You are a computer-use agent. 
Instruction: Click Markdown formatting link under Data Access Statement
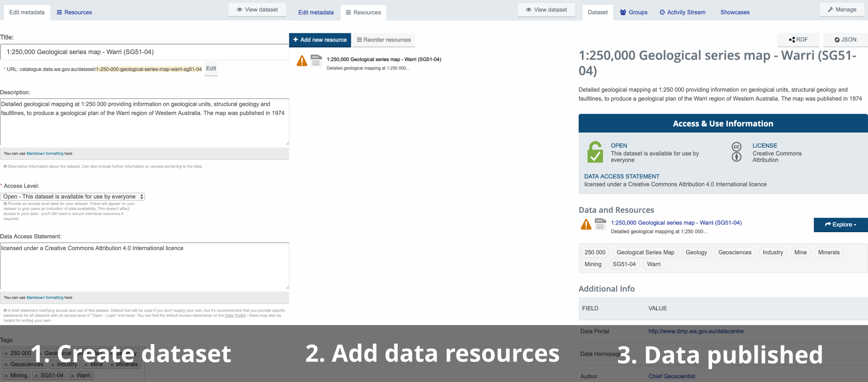45,297
